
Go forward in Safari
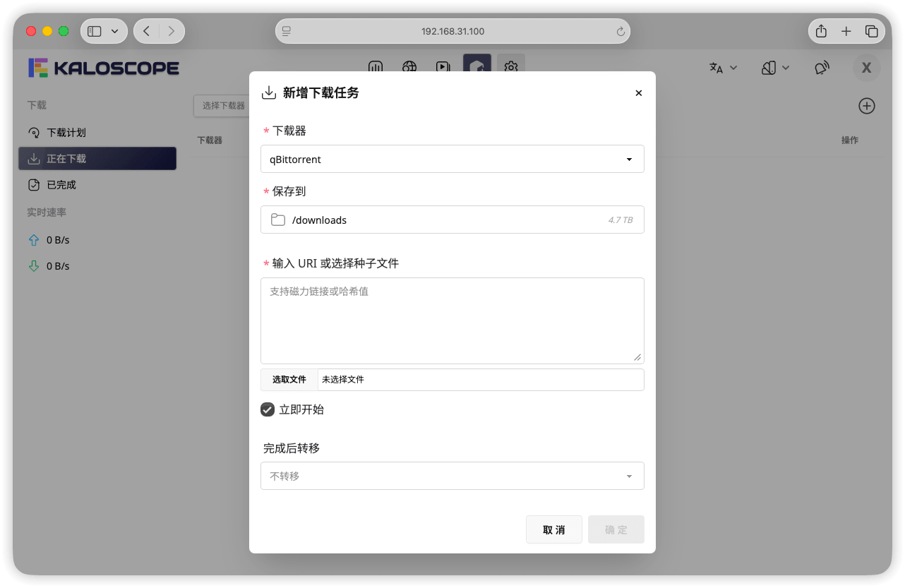172,31
